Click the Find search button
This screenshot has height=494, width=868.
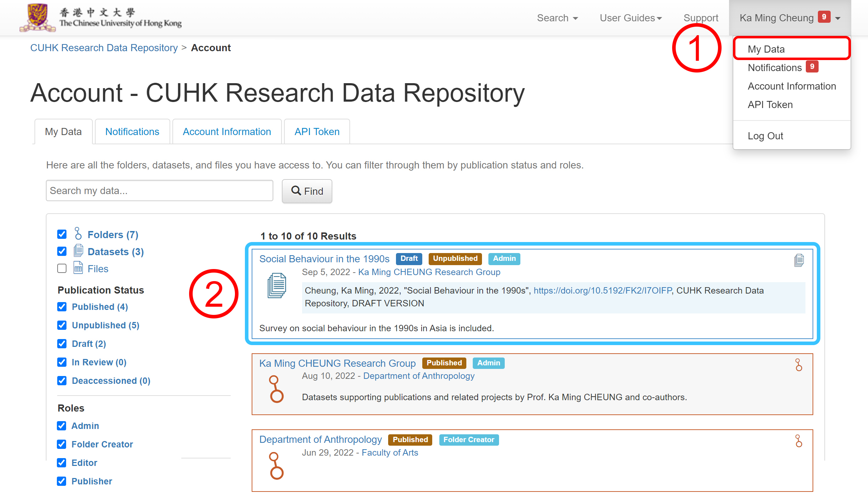coord(307,191)
